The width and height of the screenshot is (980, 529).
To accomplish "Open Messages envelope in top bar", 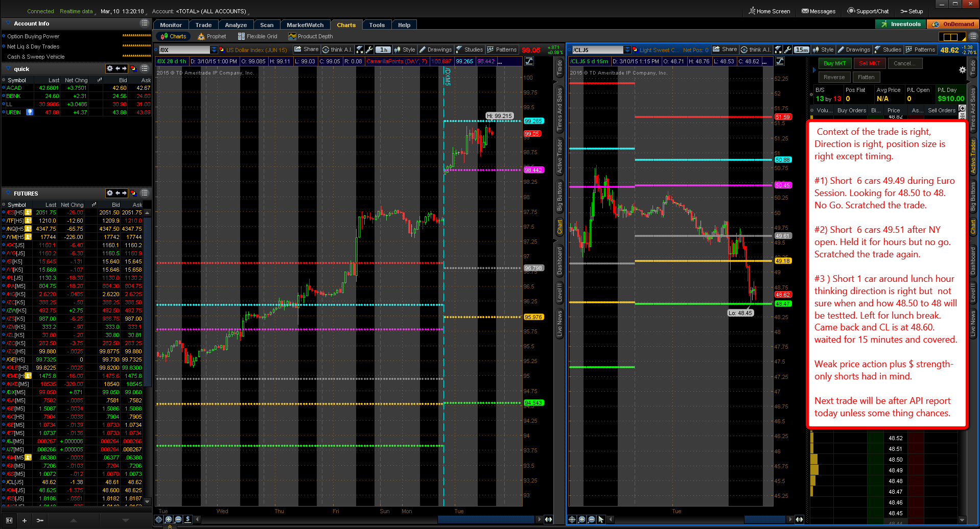I will coord(819,11).
